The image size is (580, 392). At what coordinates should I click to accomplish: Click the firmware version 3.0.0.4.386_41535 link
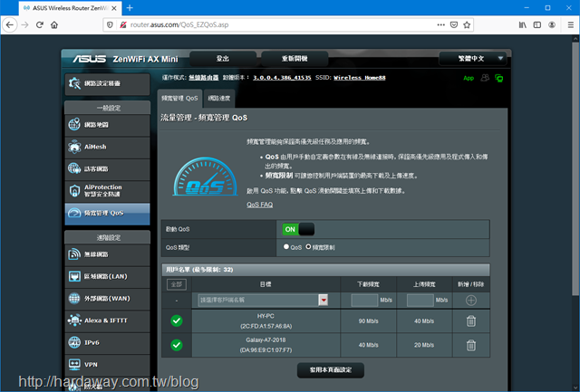pos(282,78)
